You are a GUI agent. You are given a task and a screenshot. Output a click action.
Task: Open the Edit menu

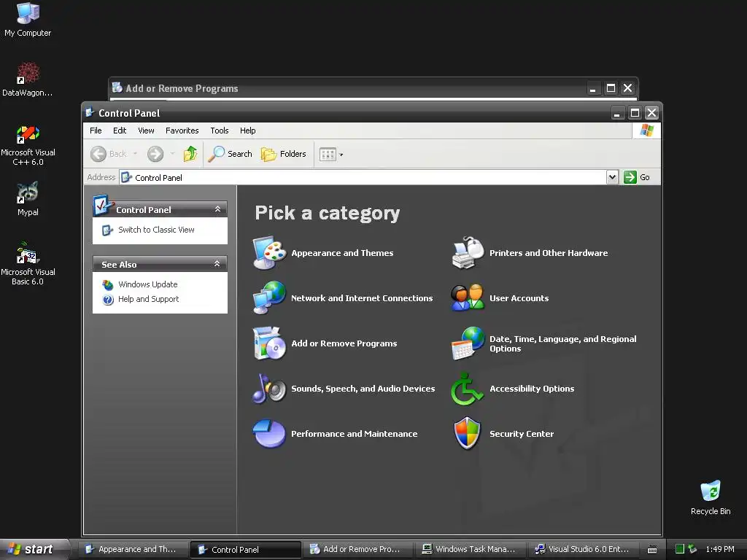[120, 131]
